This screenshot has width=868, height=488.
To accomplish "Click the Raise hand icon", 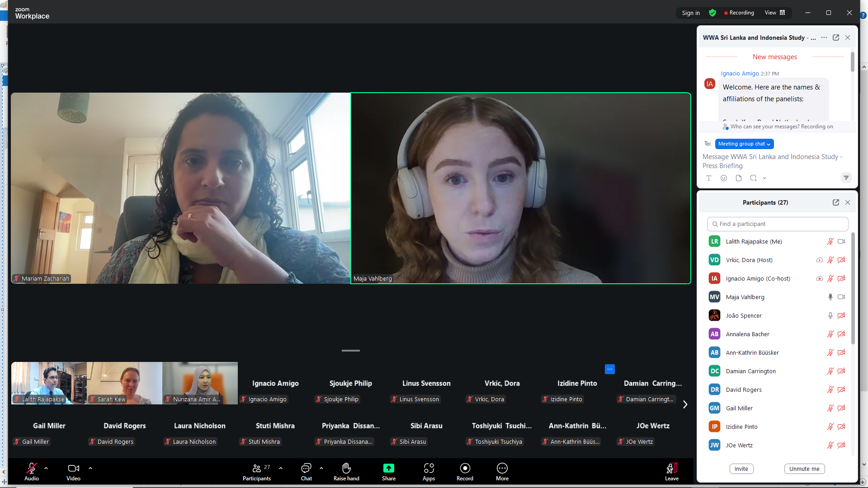I will pos(346,468).
